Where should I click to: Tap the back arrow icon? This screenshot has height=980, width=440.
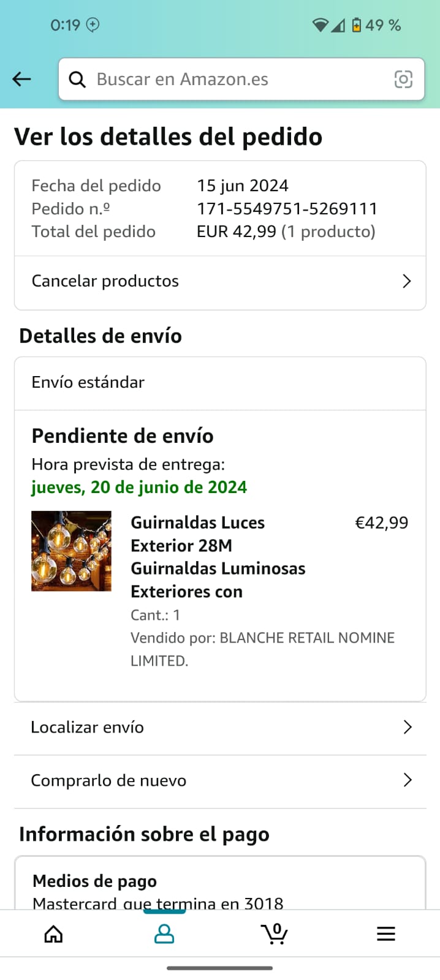point(21,79)
